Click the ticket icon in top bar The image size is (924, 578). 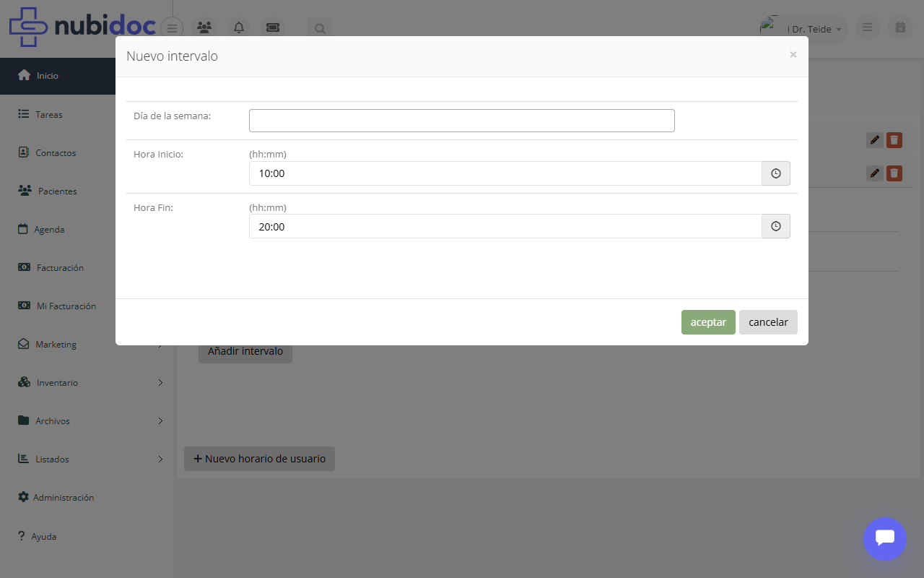273,27
